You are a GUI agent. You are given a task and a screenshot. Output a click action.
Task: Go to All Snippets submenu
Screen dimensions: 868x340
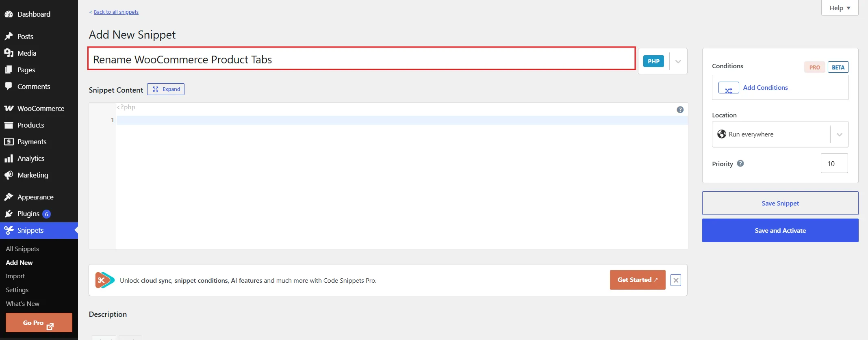22,249
